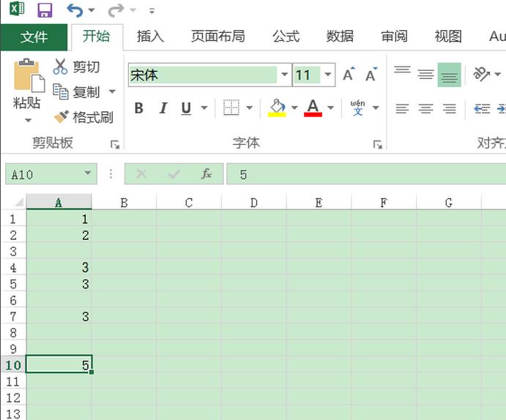The height and width of the screenshot is (420, 506).
Task: Decrease indent icon
Action: coord(482,108)
